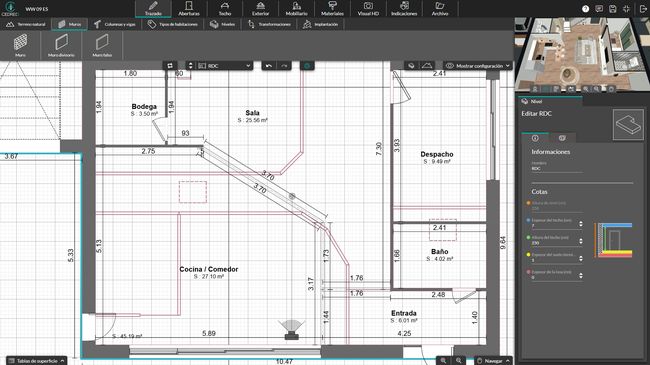The width and height of the screenshot is (650, 365).
Task: Click the zoom-out magnifier at canvas bottom
Action: click(x=444, y=361)
